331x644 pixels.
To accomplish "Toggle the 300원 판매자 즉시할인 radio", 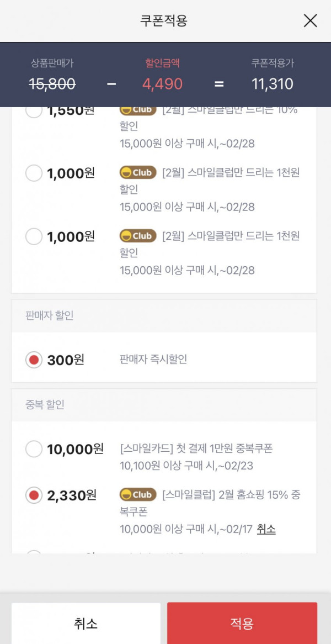I will (x=34, y=360).
